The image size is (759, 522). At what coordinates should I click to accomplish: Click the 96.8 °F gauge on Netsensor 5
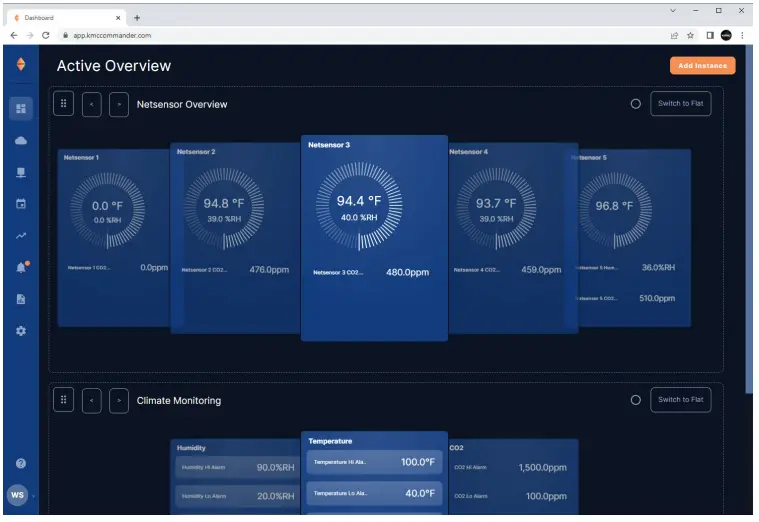pyautogui.click(x=615, y=211)
